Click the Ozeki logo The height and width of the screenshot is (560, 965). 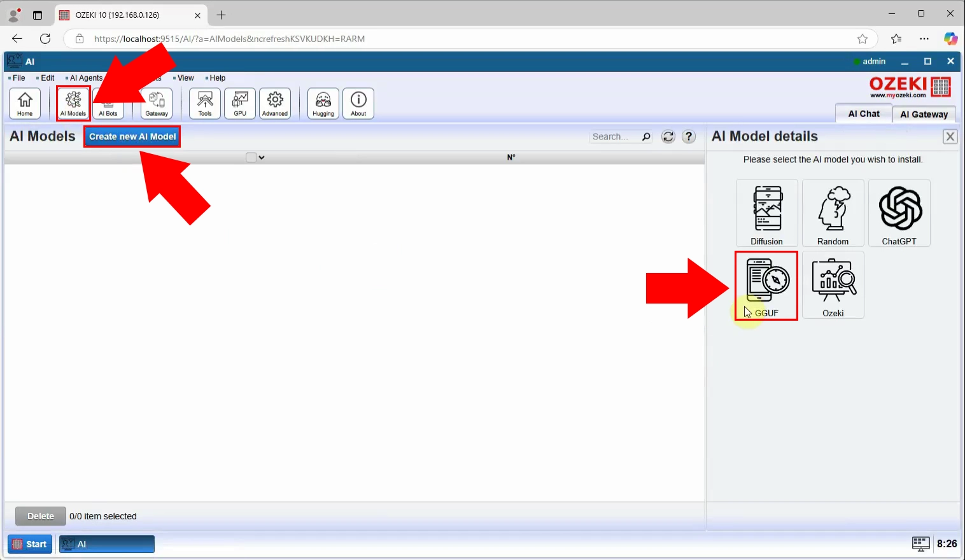[910, 87]
